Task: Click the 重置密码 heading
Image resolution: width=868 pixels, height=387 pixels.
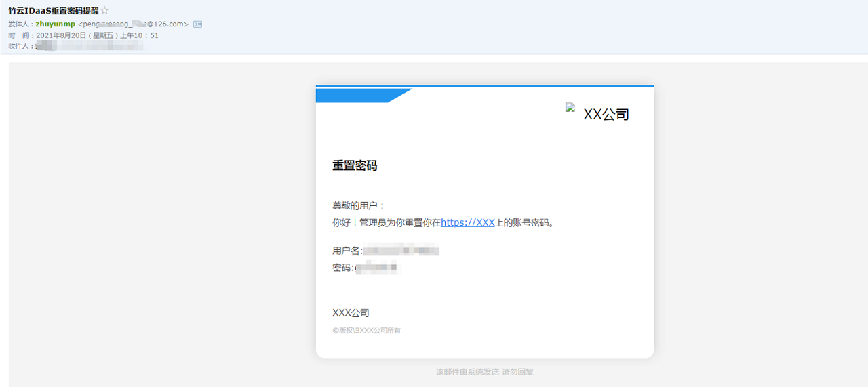Action: tap(355, 165)
